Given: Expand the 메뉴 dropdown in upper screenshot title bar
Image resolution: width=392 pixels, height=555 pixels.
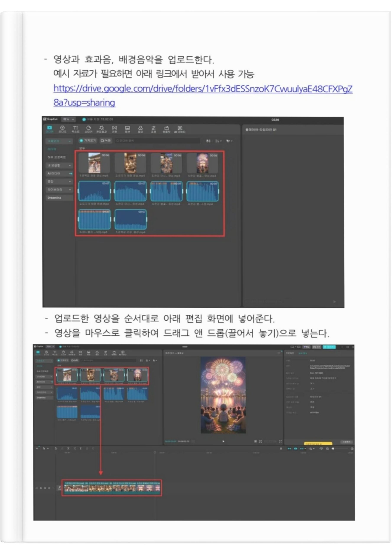Looking at the screenshot, I should click(69, 119).
